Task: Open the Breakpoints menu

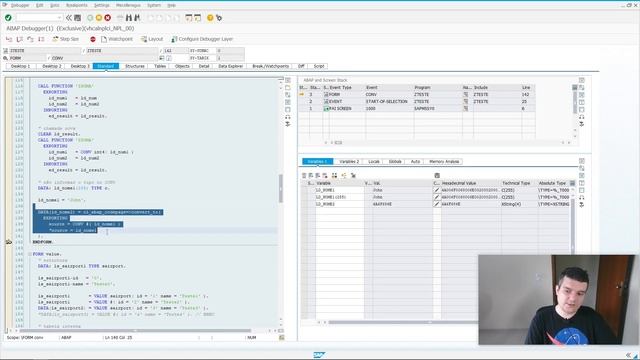Action: 77,5
